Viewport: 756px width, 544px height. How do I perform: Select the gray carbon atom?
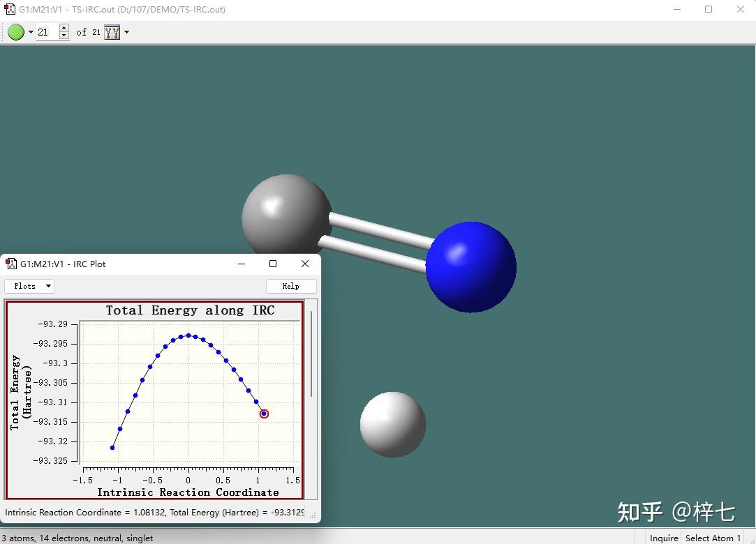coord(286,216)
